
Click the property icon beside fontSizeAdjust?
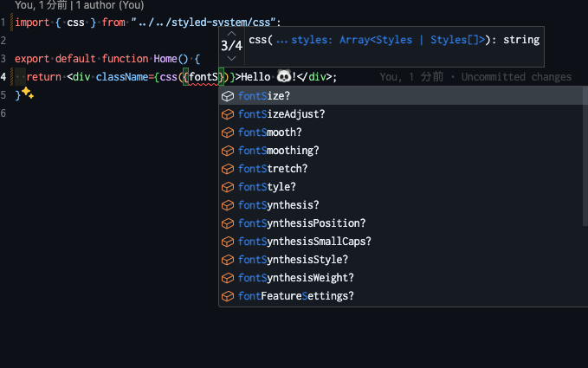pyautogui.click(x=228, y=114)
